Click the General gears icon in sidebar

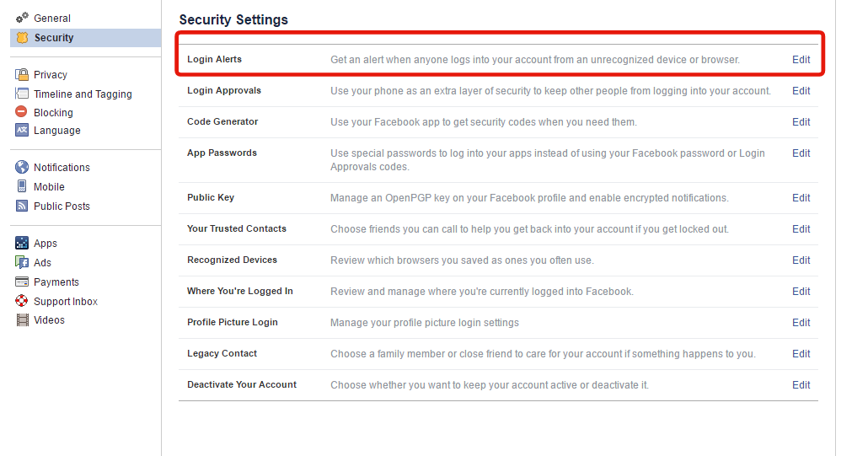pyautogui.click(x=22, y=18)
